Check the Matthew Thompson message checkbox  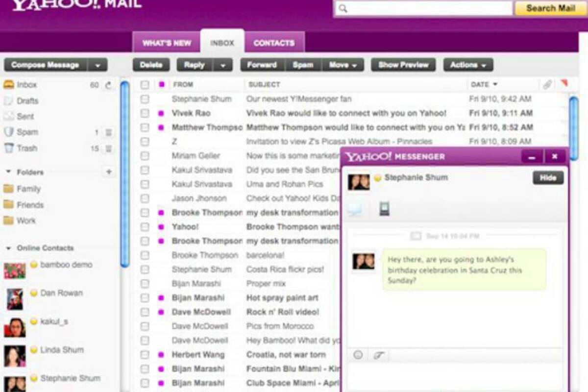click(145, 127)
